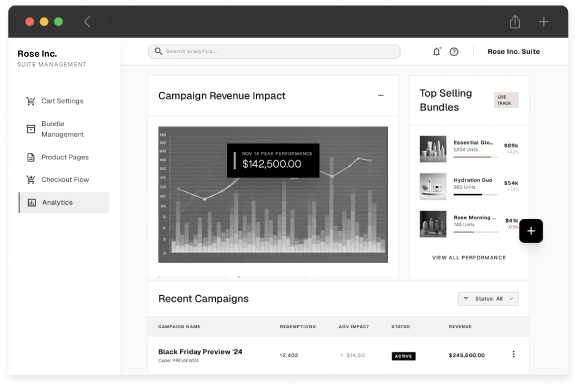Image resolution: width=579 pixels, height=388 pixels.
Task: Click the Analytics chart icon
Action: pyautogui.click(x=32, y=202)
